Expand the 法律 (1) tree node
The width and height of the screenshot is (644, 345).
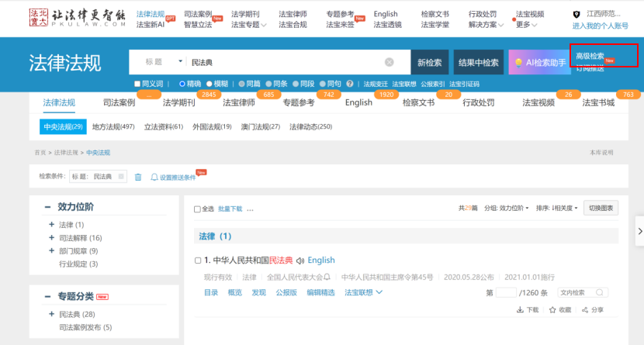click(x=51, y=224)
